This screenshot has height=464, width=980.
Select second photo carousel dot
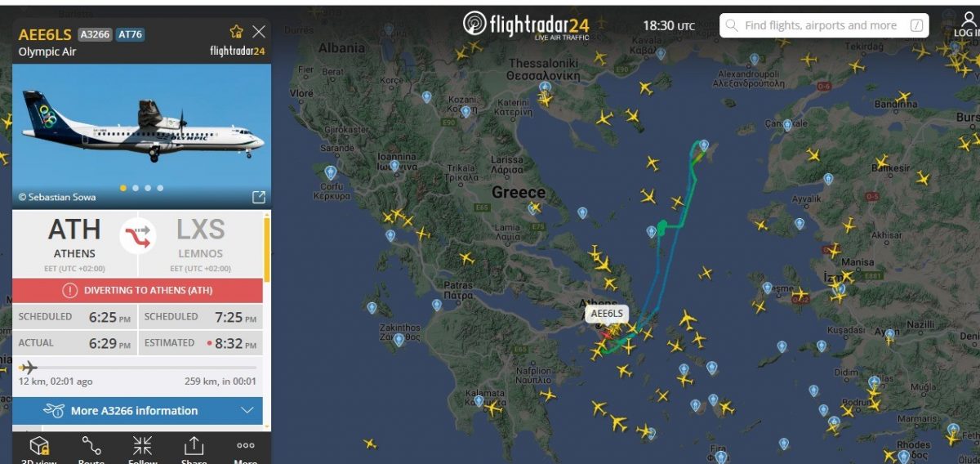(x=136, y=188)
